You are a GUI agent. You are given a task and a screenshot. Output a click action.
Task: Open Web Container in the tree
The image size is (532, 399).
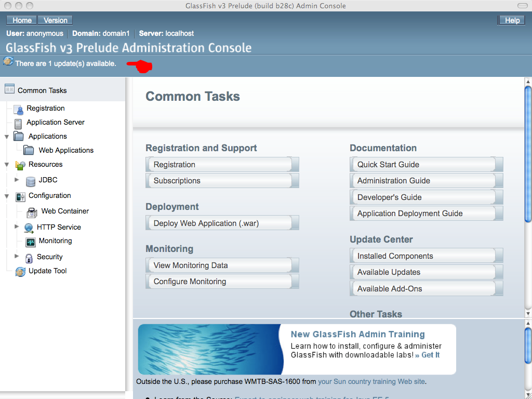[65, 211]
